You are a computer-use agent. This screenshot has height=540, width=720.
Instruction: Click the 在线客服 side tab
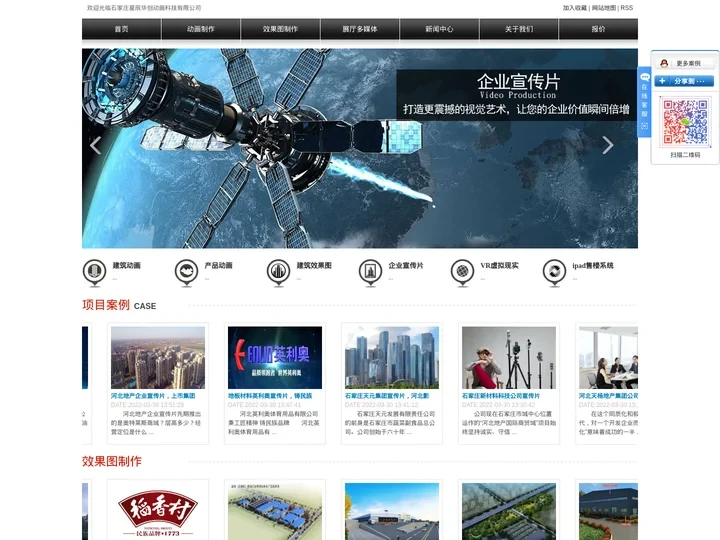coord(644,102)
